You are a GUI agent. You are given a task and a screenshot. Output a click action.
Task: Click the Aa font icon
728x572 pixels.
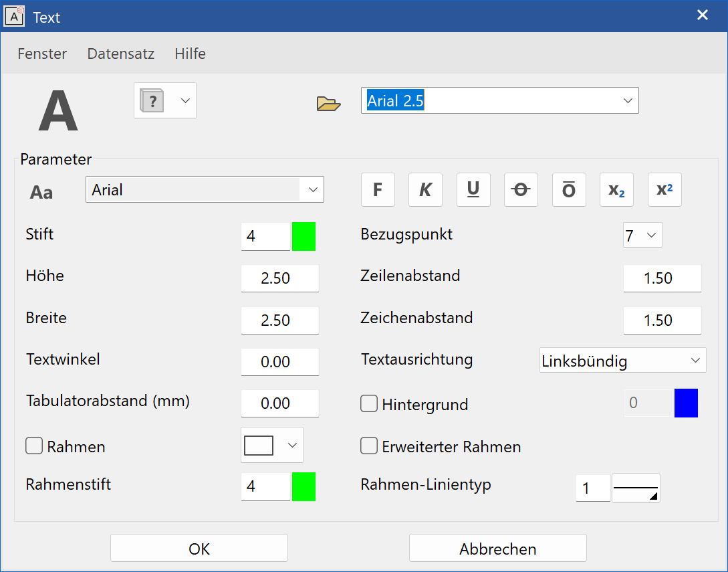(x=41, y=192)
